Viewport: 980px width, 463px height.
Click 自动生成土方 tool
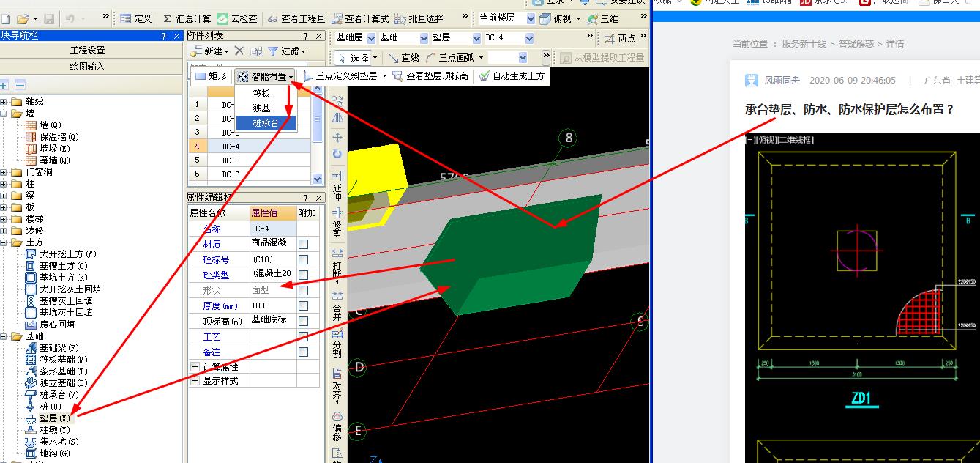coord(512,75)
